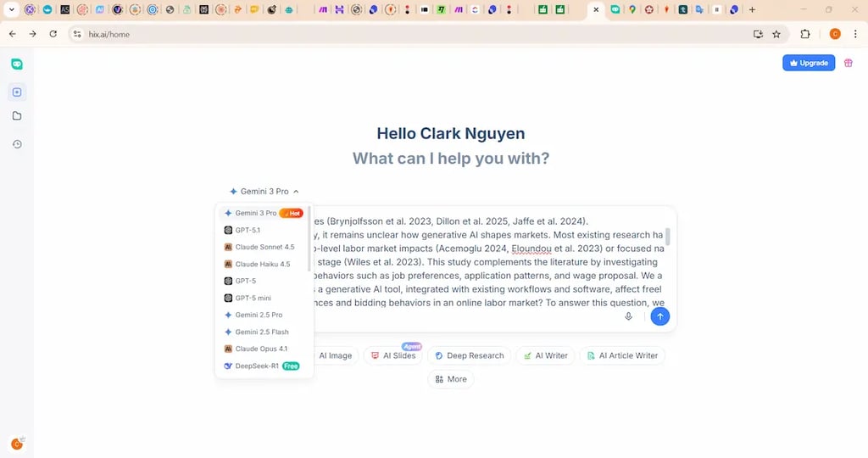868x458 pixels.
Task: Open browser extensions menu
Action: point(805,34)
